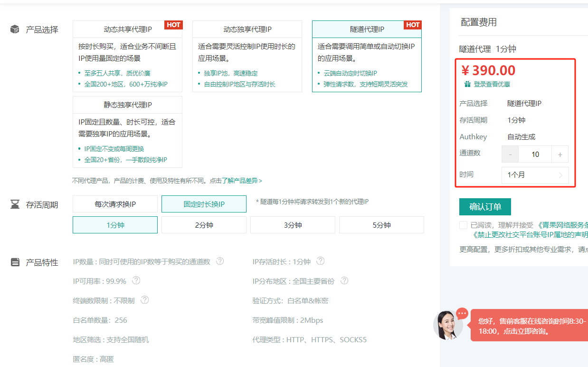Click the 通道数 quantity input field
Viewport: 588px width, 367px height.
(535, 155)
